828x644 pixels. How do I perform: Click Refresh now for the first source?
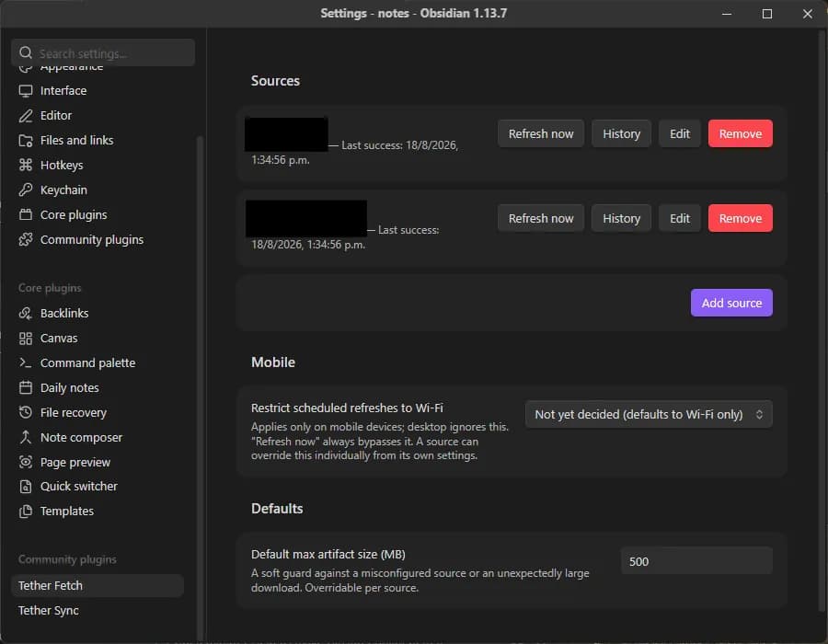541,134
